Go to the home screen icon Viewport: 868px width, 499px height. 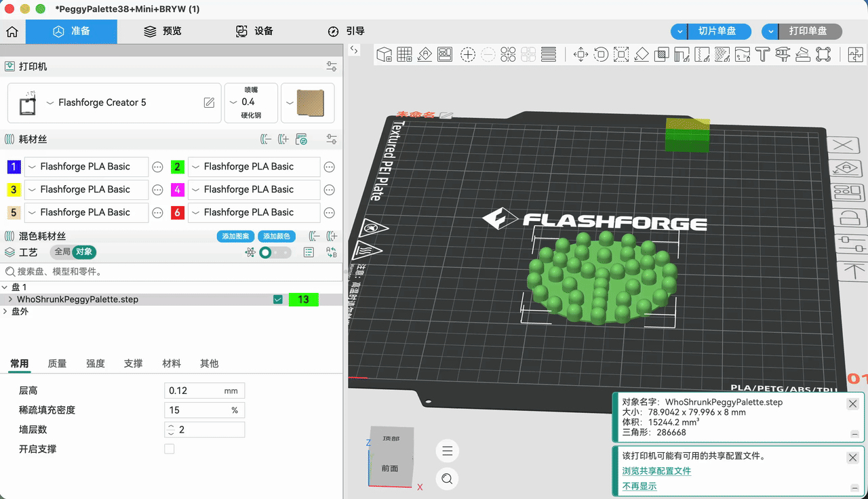coord(12,32)
